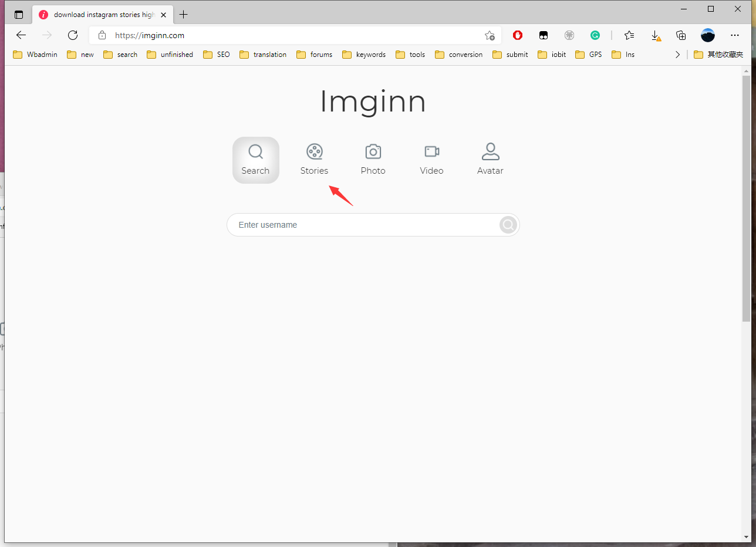Click the highlighted Search button on Imginn
The width and height of the screenshot is (756, 547).
[255, 160]
